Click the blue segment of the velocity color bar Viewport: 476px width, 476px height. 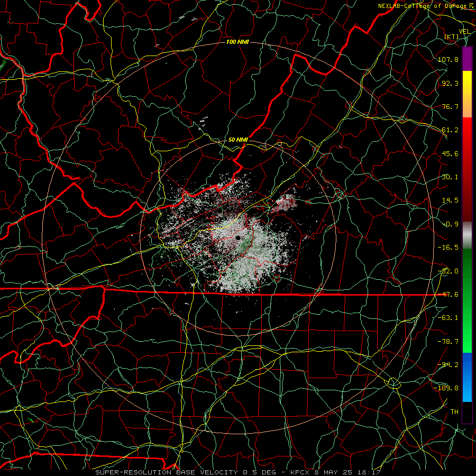pos(467,377)
